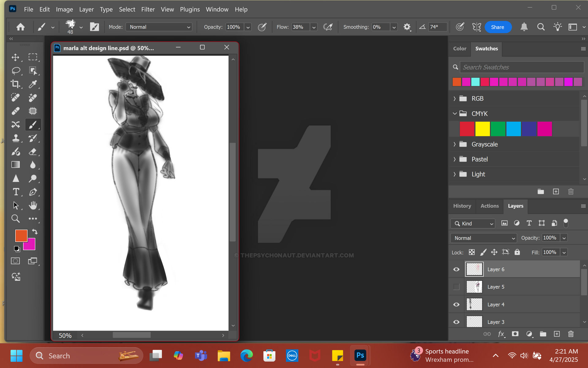Screen dimensions: 588x368
Task: Delete layer with the Layers trash icon
Action: click(571, 334)
